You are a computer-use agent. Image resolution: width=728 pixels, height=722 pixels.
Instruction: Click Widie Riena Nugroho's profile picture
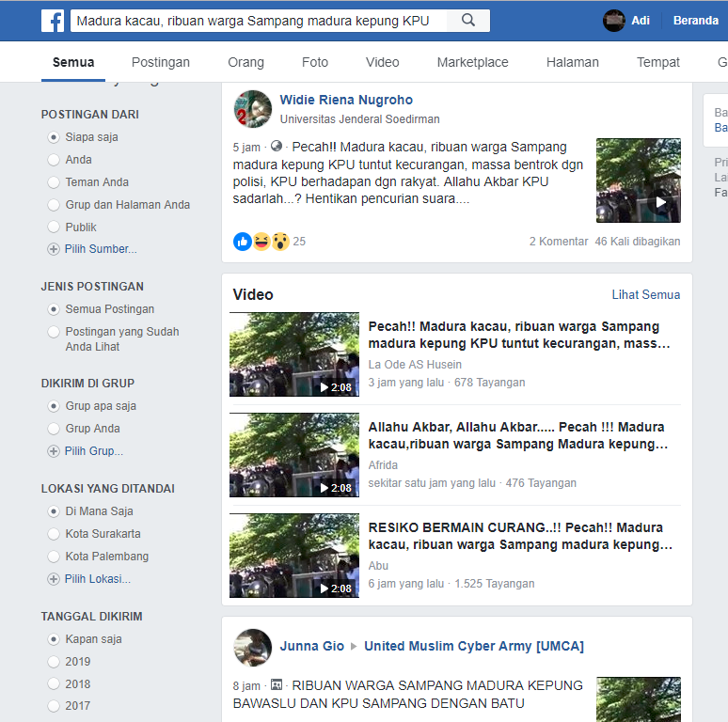pyautogui.click(x=253, y=109)
